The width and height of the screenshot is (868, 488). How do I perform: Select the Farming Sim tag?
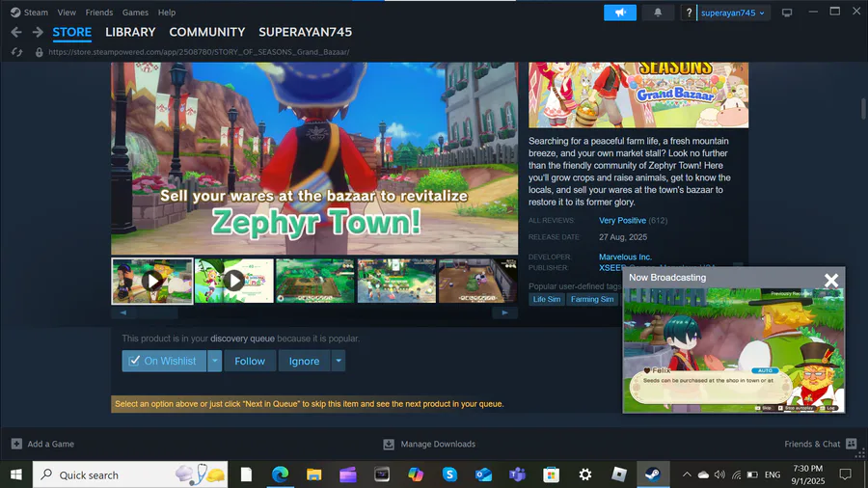tap(592, 299)
